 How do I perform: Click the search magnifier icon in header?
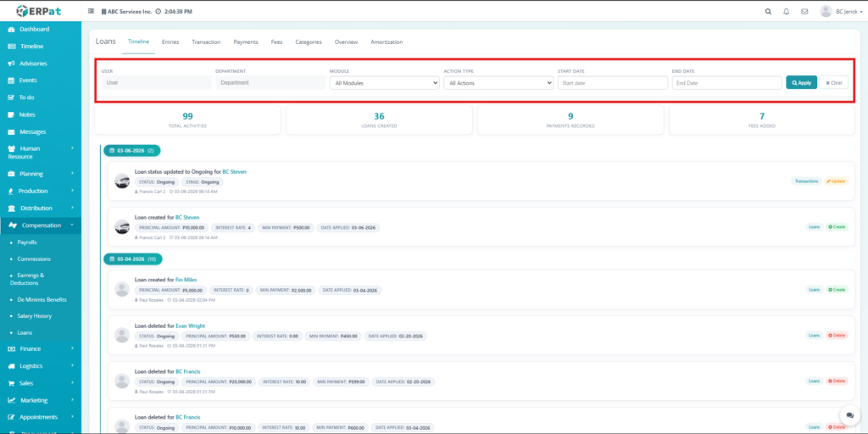[x=768, y=12]
